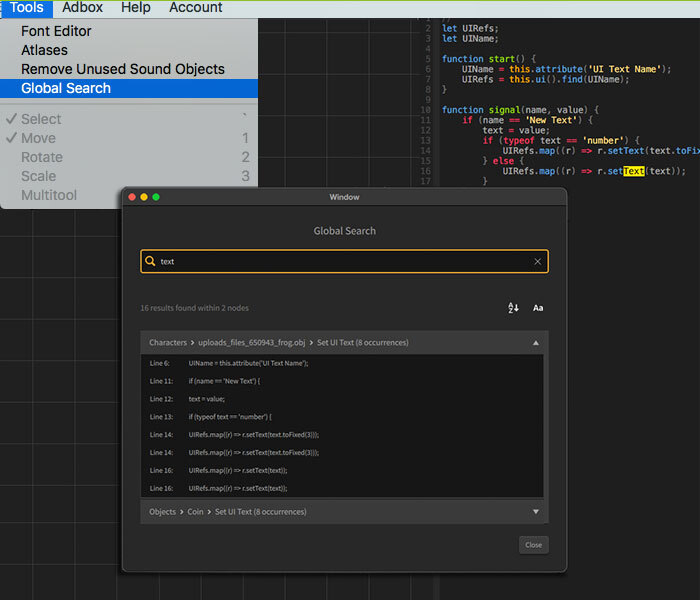Viewport: 700px width, 600px height.
Task: Click the magnifying glass search icon
Action: coord(151,262)
